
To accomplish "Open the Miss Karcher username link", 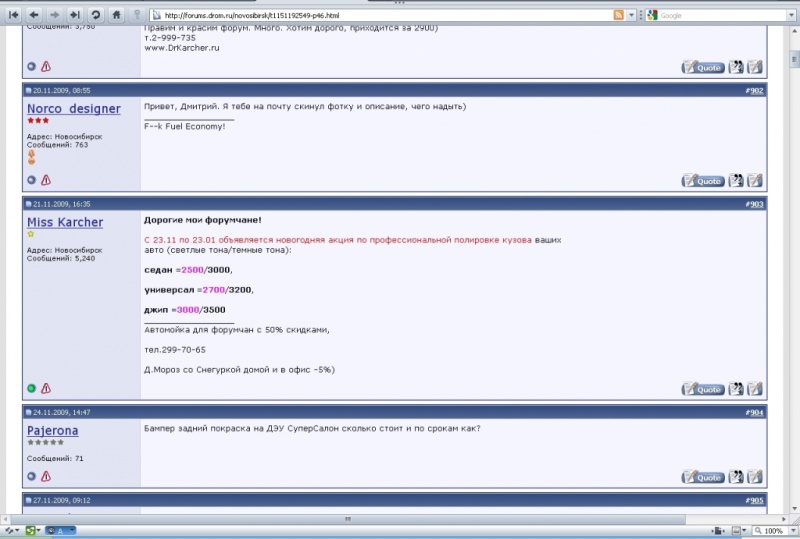I will 64,222.
